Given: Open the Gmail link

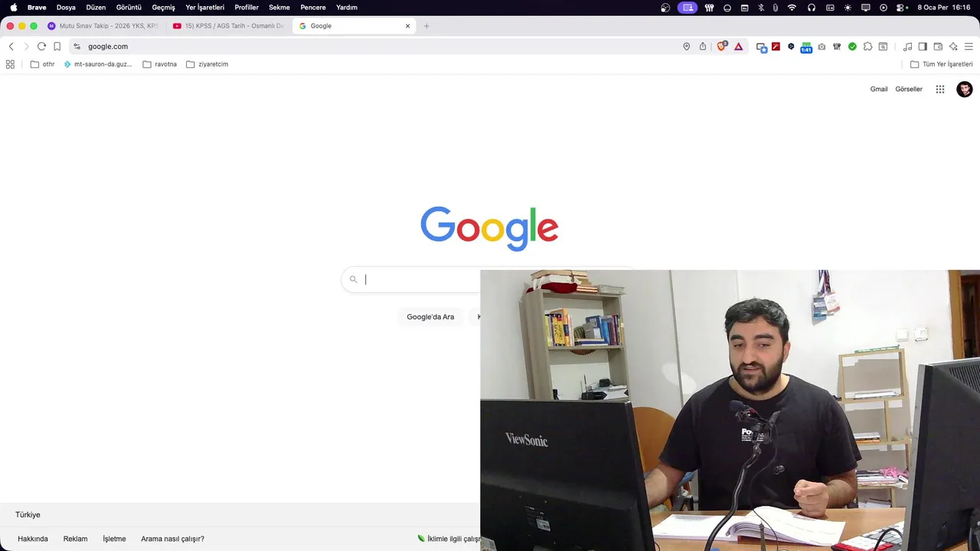Looking at the screenshot, I should (x=879, y=90).
